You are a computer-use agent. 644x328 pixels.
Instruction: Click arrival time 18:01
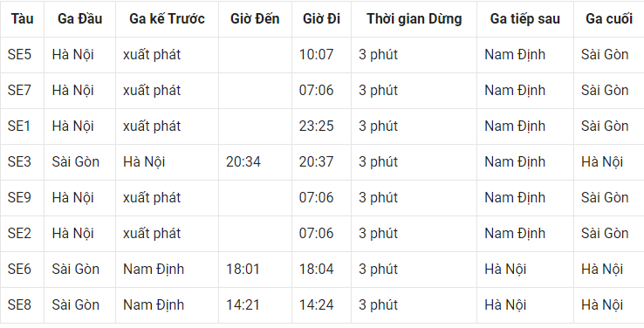tap(243, 269)
